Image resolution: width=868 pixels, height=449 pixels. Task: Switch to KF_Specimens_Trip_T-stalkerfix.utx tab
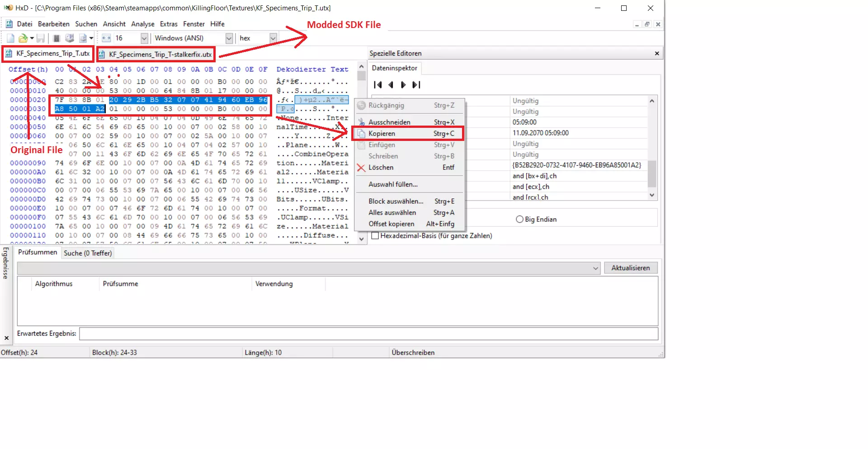[x=156, y=55]
